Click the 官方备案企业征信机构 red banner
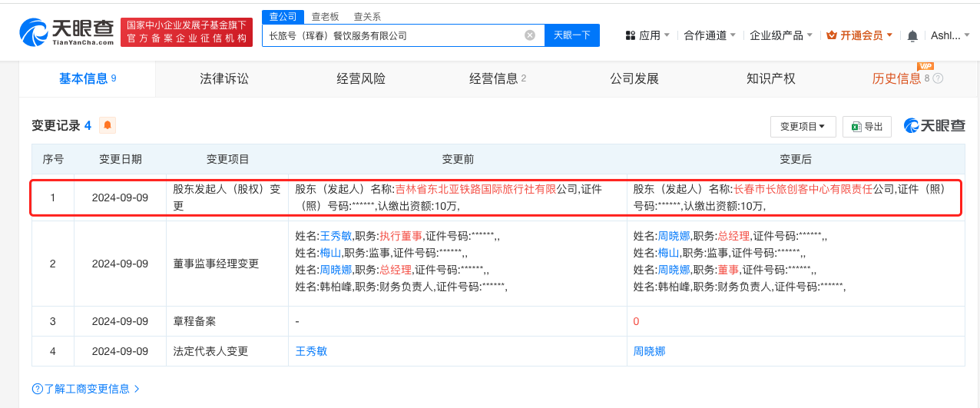The image size is (980, 408). 187,32
